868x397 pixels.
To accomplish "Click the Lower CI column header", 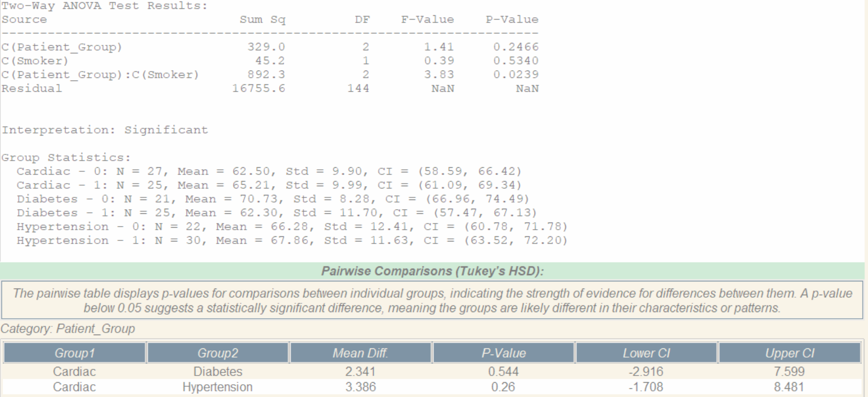I will click(x=646, y=353).
